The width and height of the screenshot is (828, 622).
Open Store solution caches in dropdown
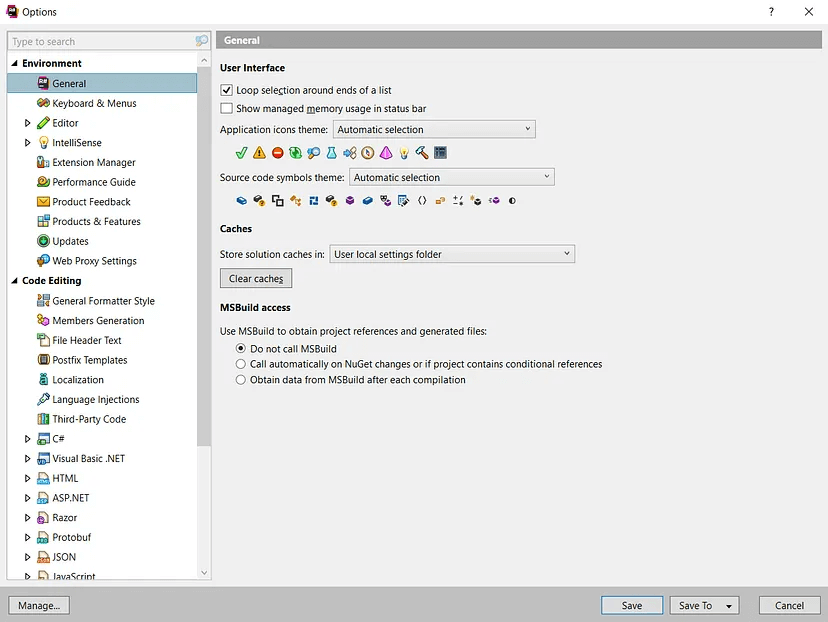[x=452, y=254]
